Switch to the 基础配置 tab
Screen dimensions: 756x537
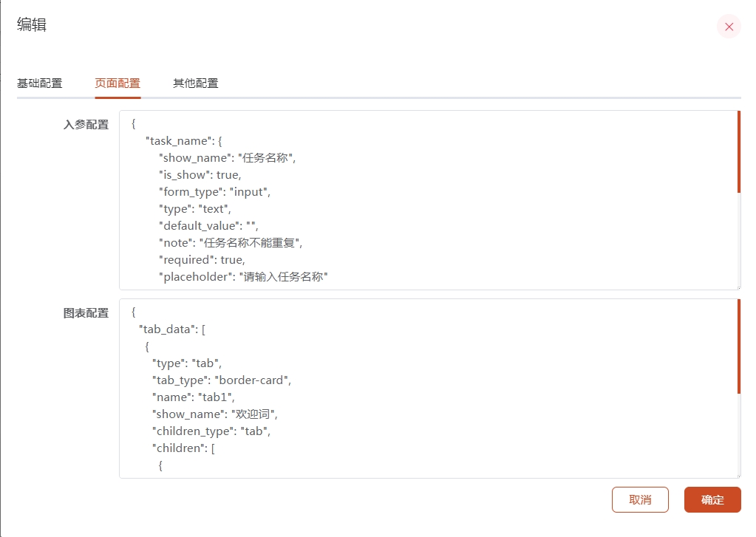tap(40, 83)
